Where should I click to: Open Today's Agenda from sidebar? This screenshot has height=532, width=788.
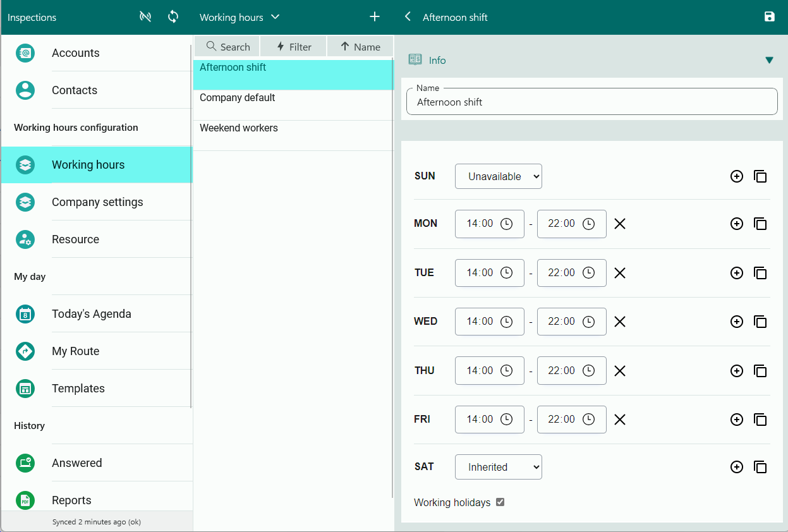tap(92, 314)
